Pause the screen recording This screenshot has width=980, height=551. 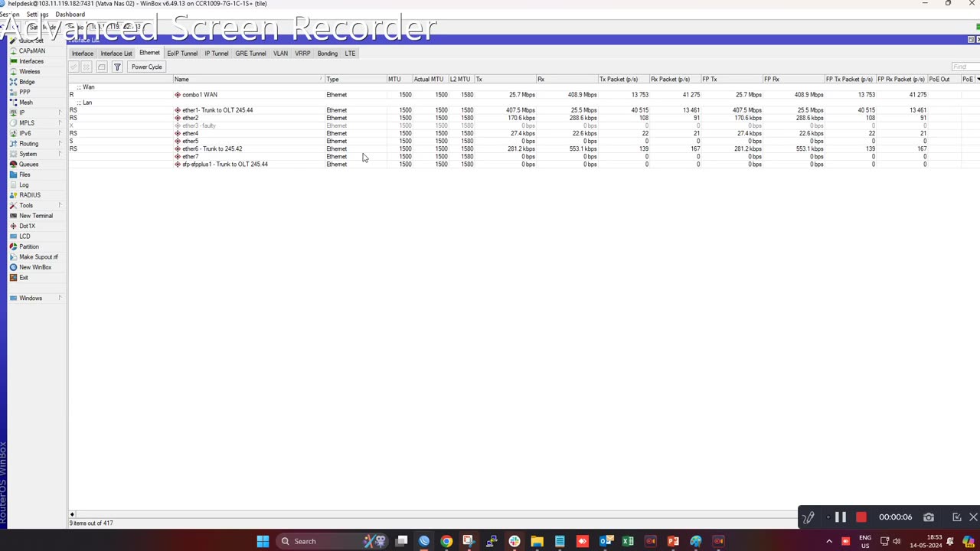pos(840,517)
